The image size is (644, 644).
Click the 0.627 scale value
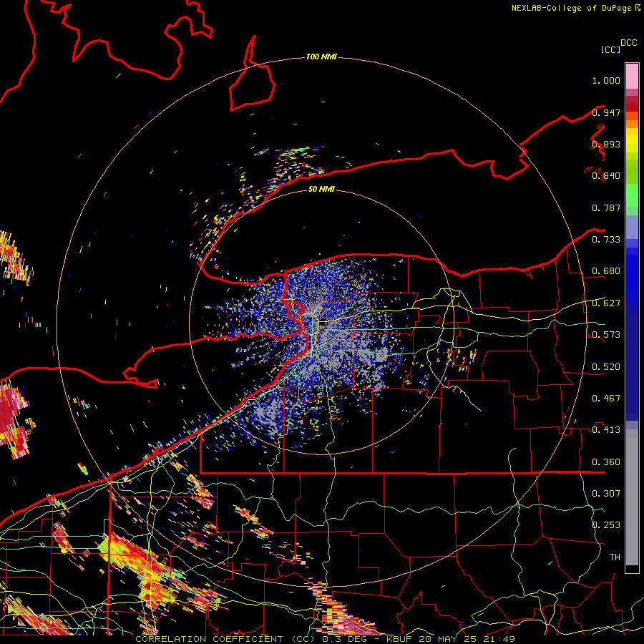tap(606, 303)
